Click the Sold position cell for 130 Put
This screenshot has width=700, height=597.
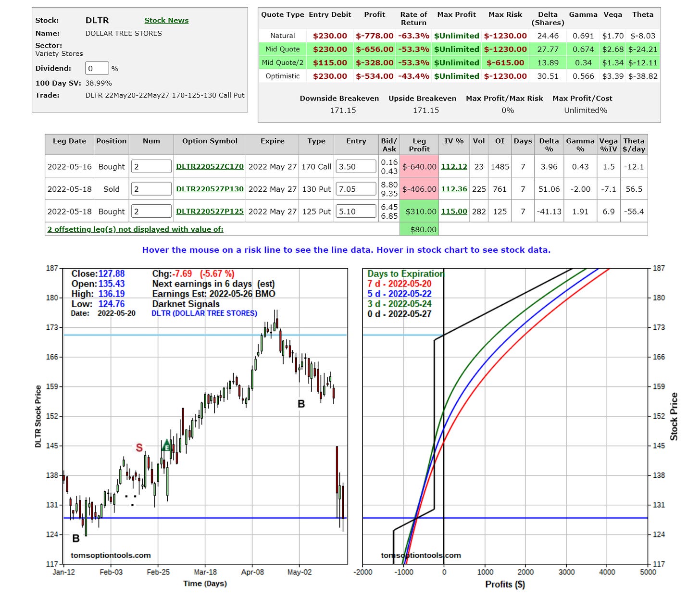coord(111,189)
